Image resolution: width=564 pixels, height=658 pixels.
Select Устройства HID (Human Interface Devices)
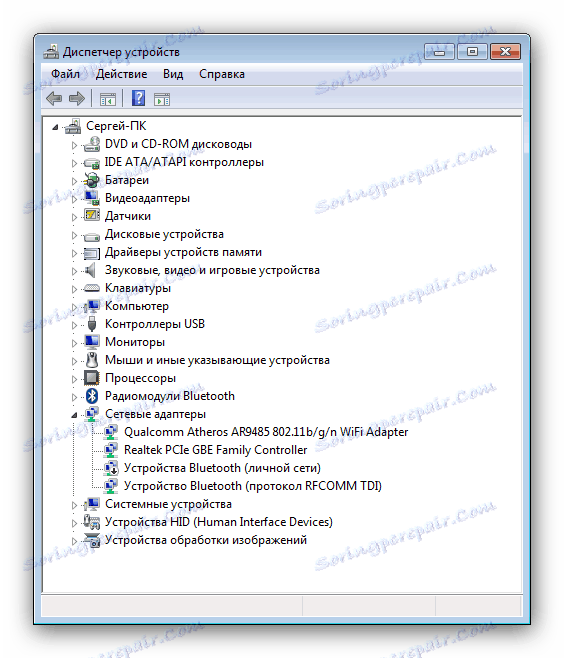[x=219, y=522]
